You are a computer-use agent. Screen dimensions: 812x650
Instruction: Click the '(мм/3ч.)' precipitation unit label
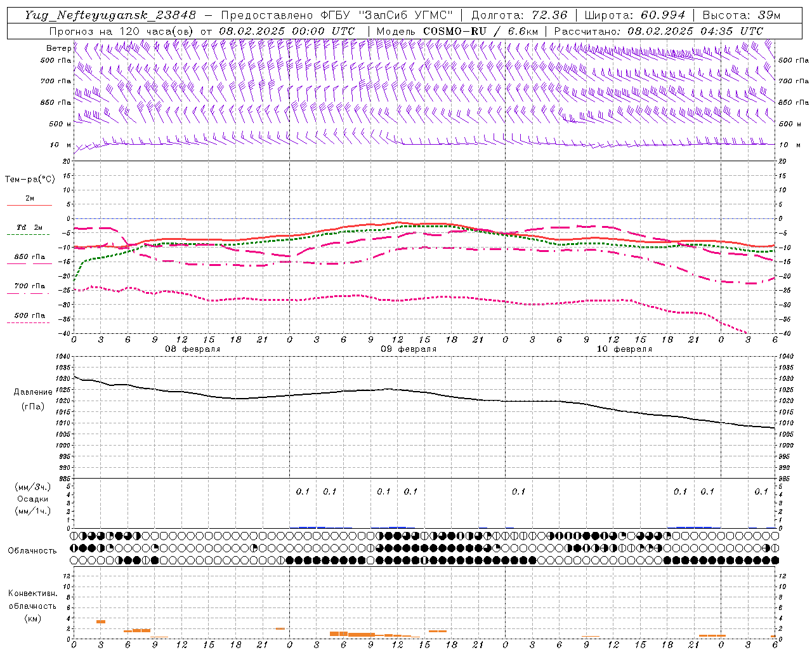(x=33, y=487)
